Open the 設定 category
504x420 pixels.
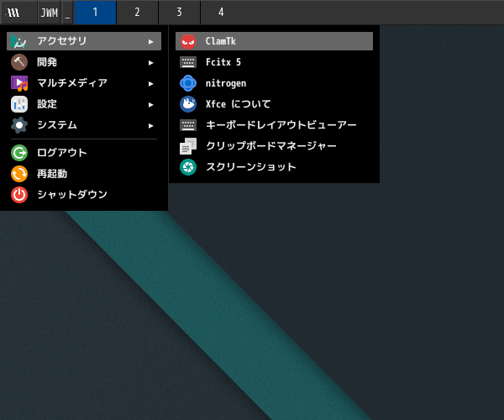(84, 104)
